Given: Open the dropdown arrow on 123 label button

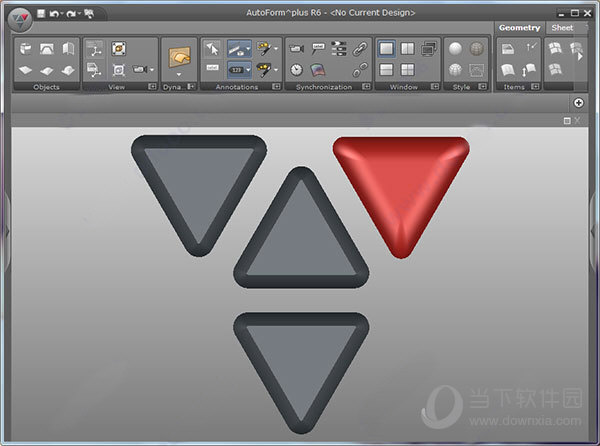Looking at the screenshot, I should [x=248, y=70].
